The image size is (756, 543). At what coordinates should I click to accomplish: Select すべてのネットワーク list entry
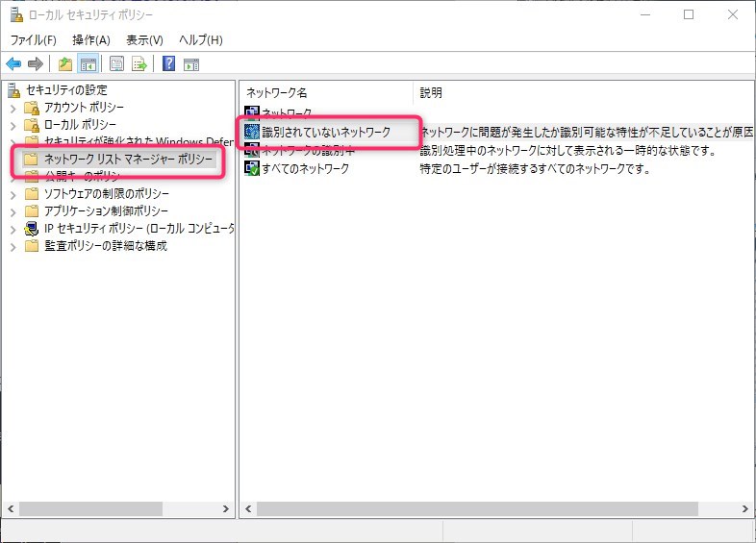pyautogui.click(x=305, y=168)
